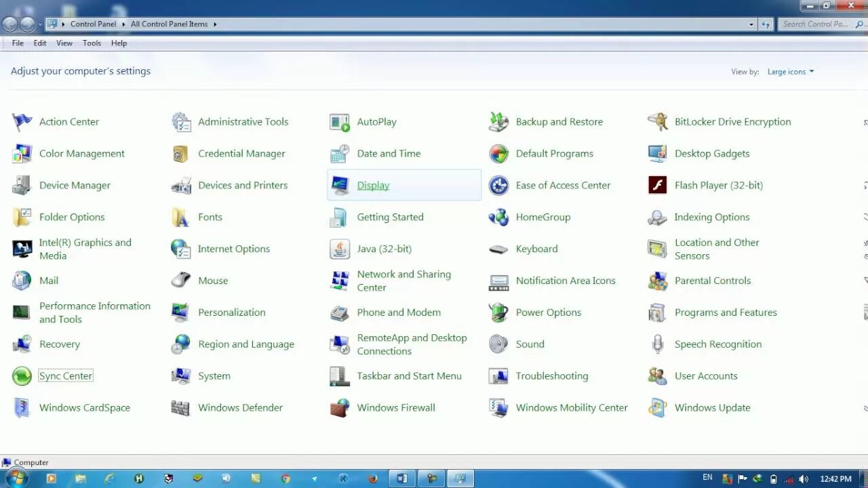Click the Sync Center green icon
868x488 pixels.
22,376
